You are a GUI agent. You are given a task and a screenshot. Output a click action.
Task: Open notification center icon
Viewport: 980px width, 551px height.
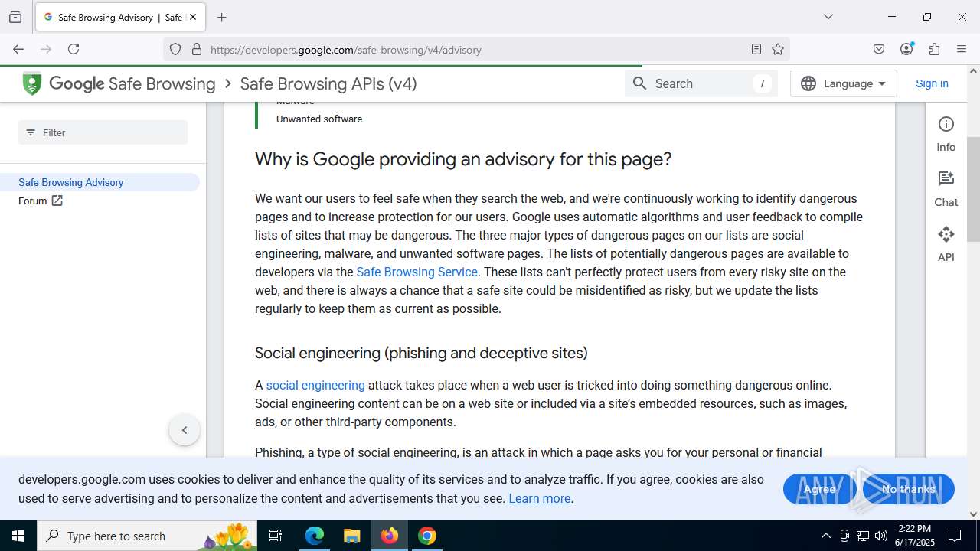pos(955,536)
